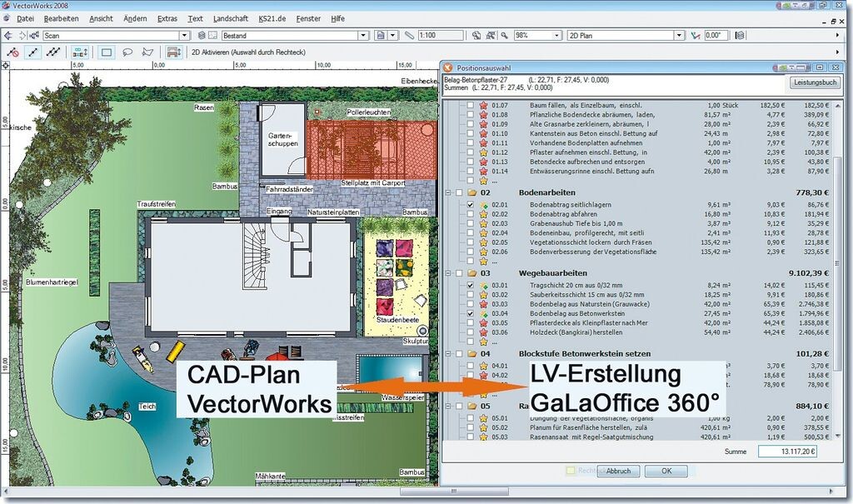Viewport: 853px width, 504px height.
Task: Open the Extras menu
Action: [x=167, y=18]
